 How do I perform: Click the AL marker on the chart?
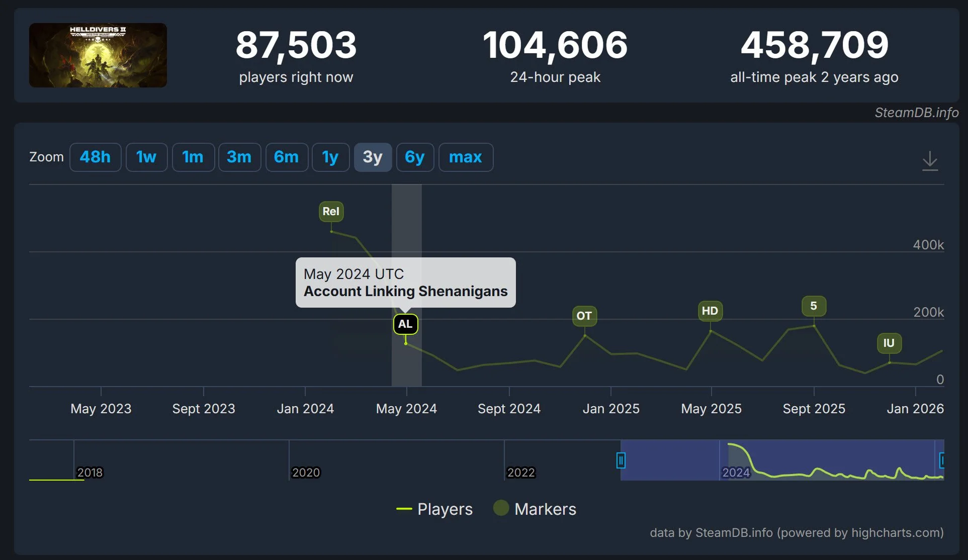405,324
